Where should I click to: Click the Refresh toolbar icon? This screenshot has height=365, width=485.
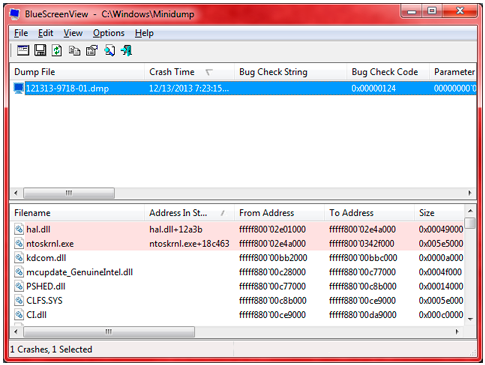[57, 51]
